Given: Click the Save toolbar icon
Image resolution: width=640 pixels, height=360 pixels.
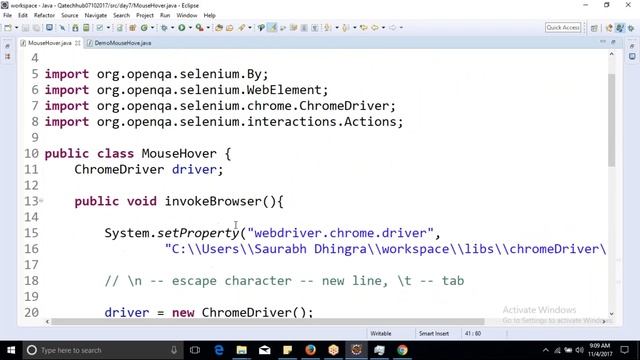Looking at the screenshot, I should (x=25, y=28).
